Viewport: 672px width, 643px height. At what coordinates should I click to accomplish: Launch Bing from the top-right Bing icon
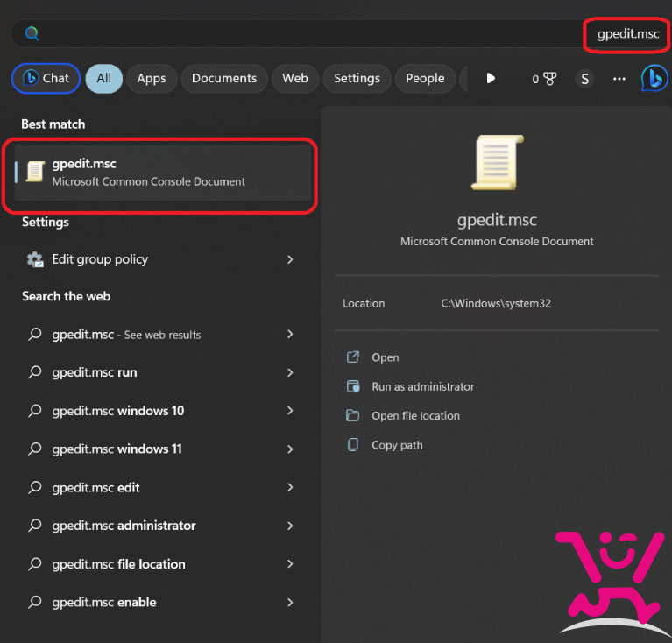[x=654, y=78]
